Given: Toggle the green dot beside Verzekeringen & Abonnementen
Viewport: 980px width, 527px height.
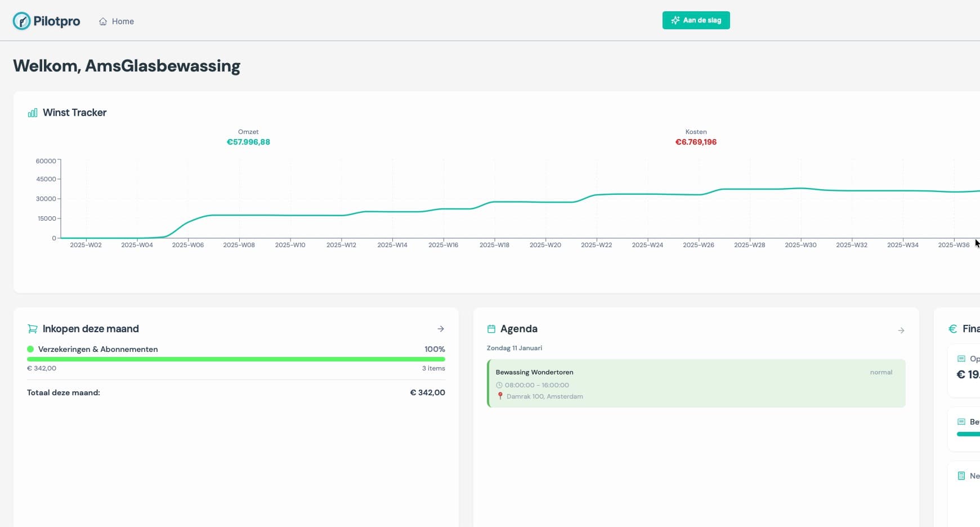Looking at the screenshot, I should [30, 349].
